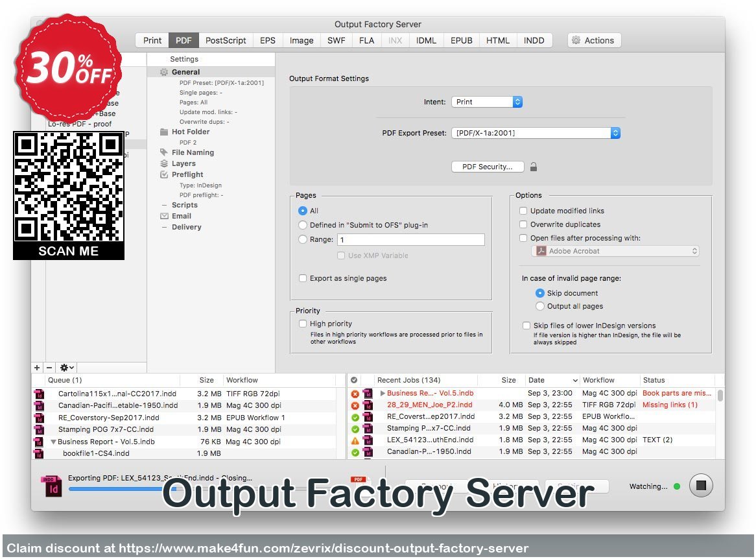Click success icon for Canadian-P...-1950.indd job
This screenshot has width=756, height=559.
click(x=355, y=453)
